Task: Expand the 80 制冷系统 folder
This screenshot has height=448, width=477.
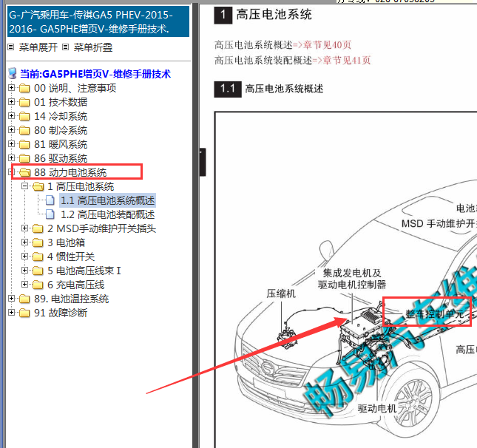Action: click(x=12, y=130)
